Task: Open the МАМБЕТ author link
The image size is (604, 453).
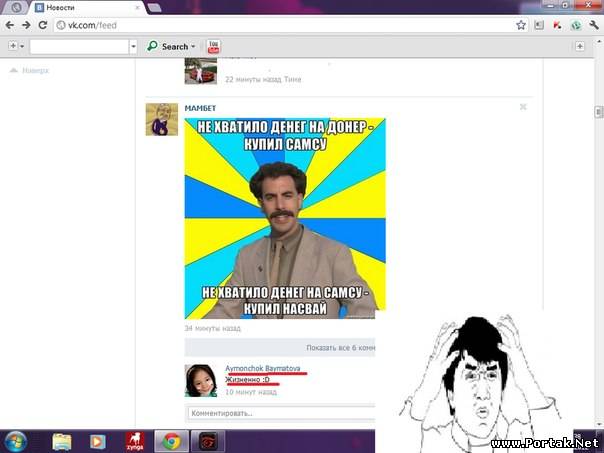Action: click(x=200, y=108)
